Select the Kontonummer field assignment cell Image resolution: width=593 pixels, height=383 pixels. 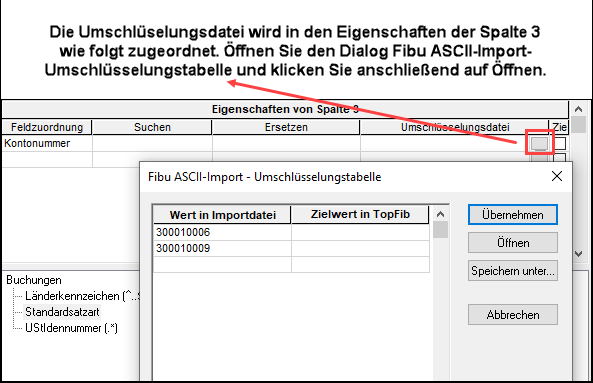[47, 143]
